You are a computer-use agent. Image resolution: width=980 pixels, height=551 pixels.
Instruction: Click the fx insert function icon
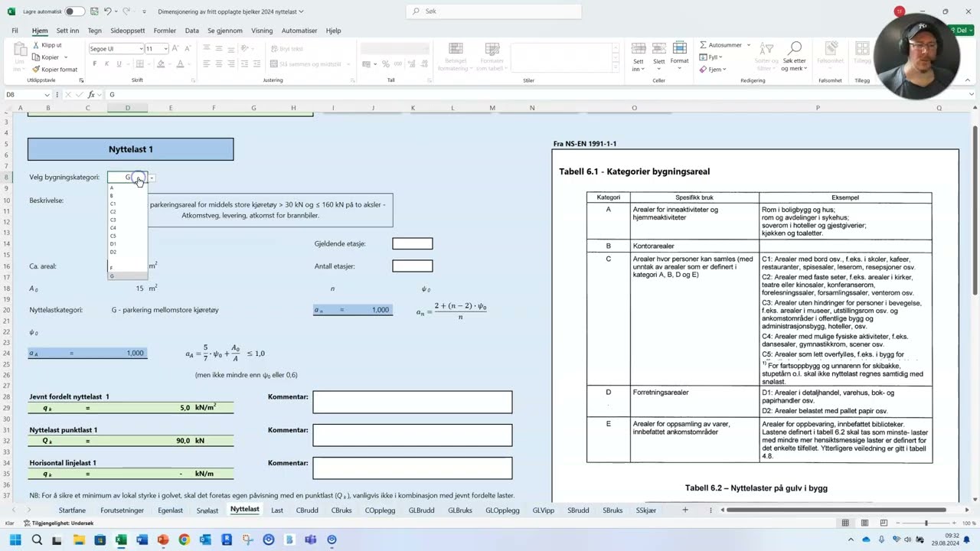coord(91,95)
